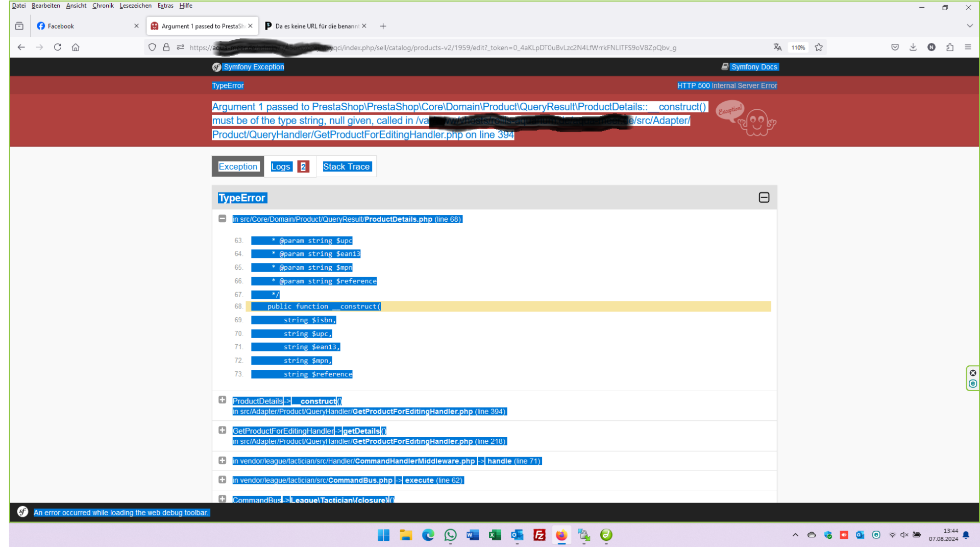The width and height of the screenshot is (980, 547).
Task: Expand ProductDetails->__construct() trace entry
Action: pyautogui.click(x=222, y=400)
